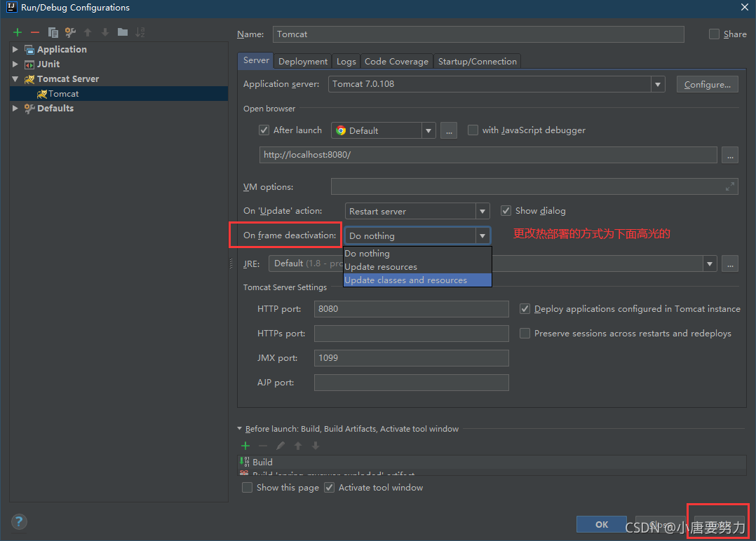Select 'Update resources' option
756x541 pixels.
click(x=417, y=267)
